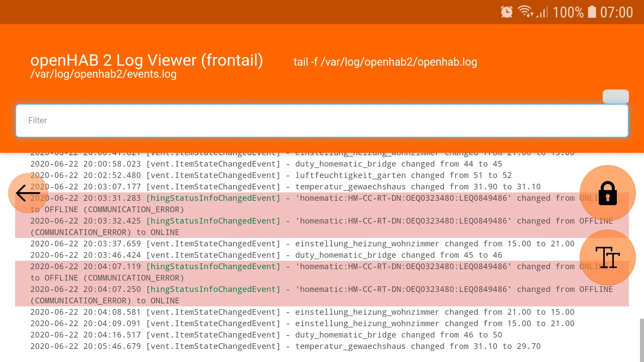This screenshot has width=644, height=362.
Task: Select the highlighted 20:03:31.283 OFFLINE entry
Action: (x=322, y=204)
